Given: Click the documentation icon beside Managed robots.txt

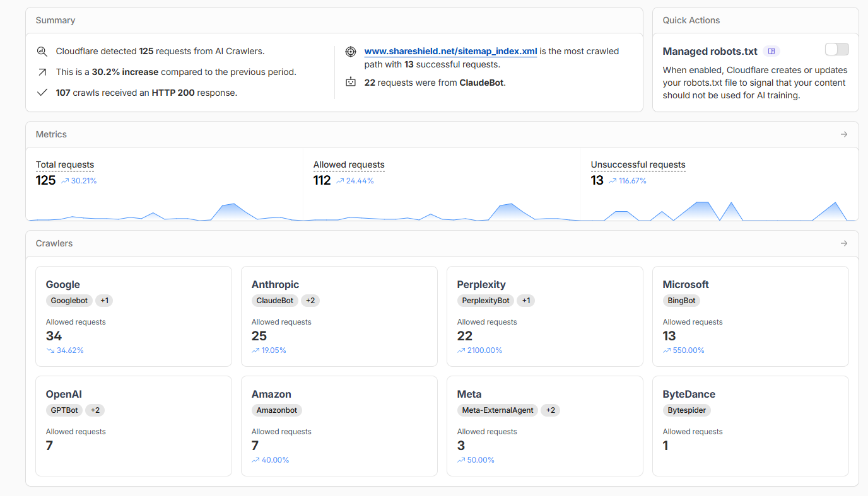Looking at the screenshot, I should (771, 51).
